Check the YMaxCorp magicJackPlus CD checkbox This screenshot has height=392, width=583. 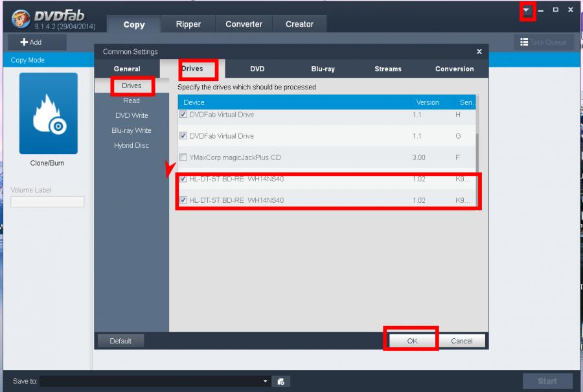tap(183, 157)
